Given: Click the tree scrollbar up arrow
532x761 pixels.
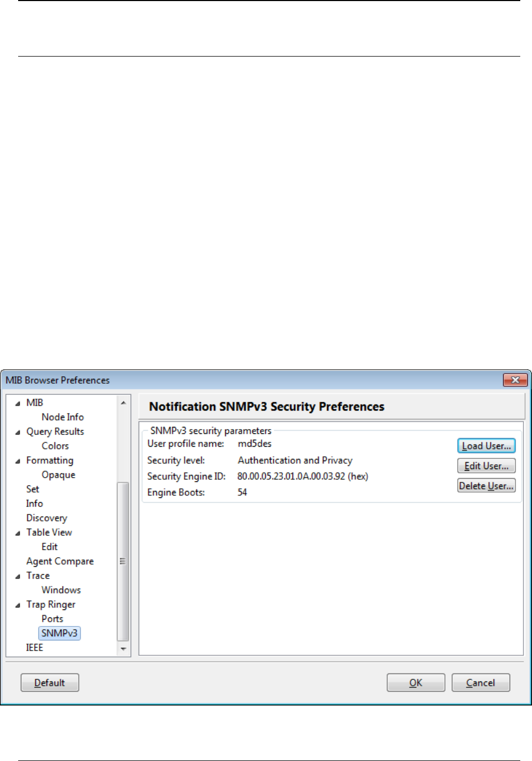Looking at the screenshot, I should tap(123, 403).
